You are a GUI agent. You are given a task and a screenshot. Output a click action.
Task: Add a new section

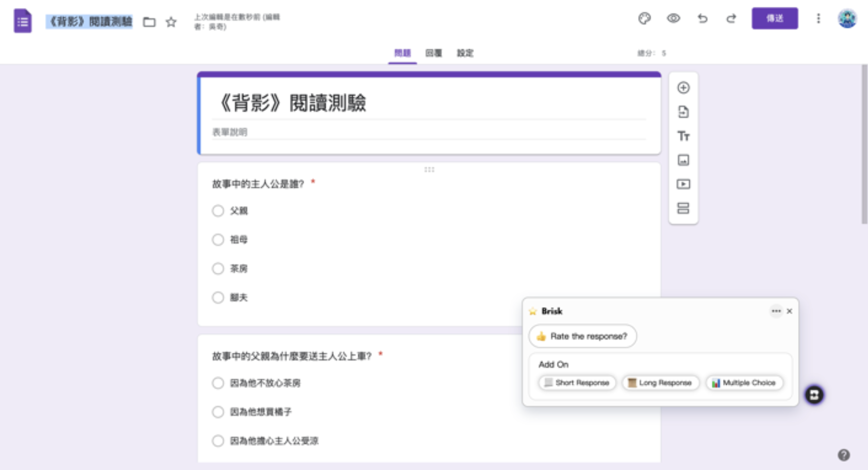pos(683,208)
